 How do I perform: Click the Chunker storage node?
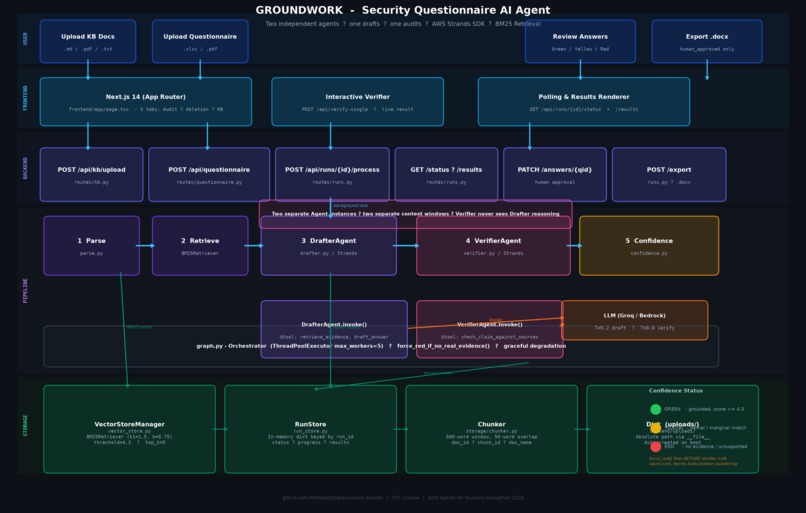coord(491,429)
